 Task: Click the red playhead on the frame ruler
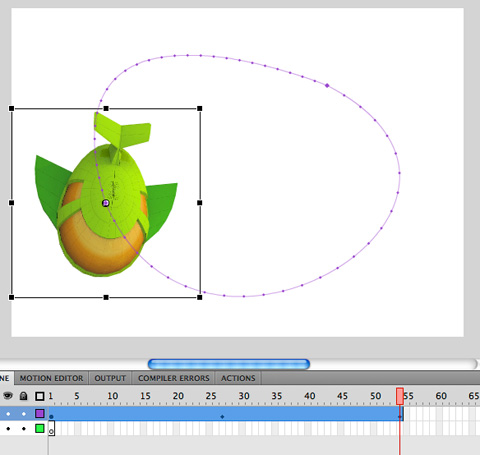click(x=400, y=396)
